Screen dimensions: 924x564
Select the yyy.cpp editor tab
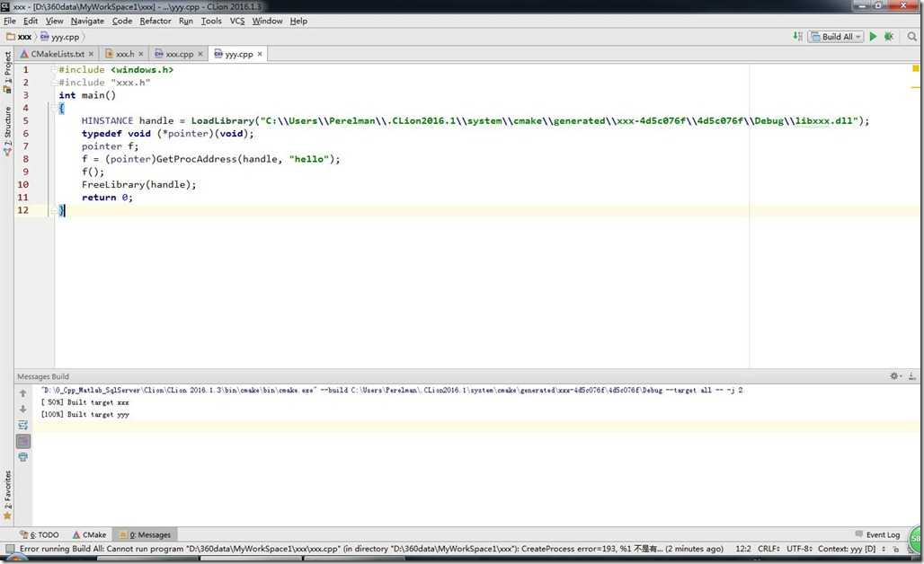238,54
